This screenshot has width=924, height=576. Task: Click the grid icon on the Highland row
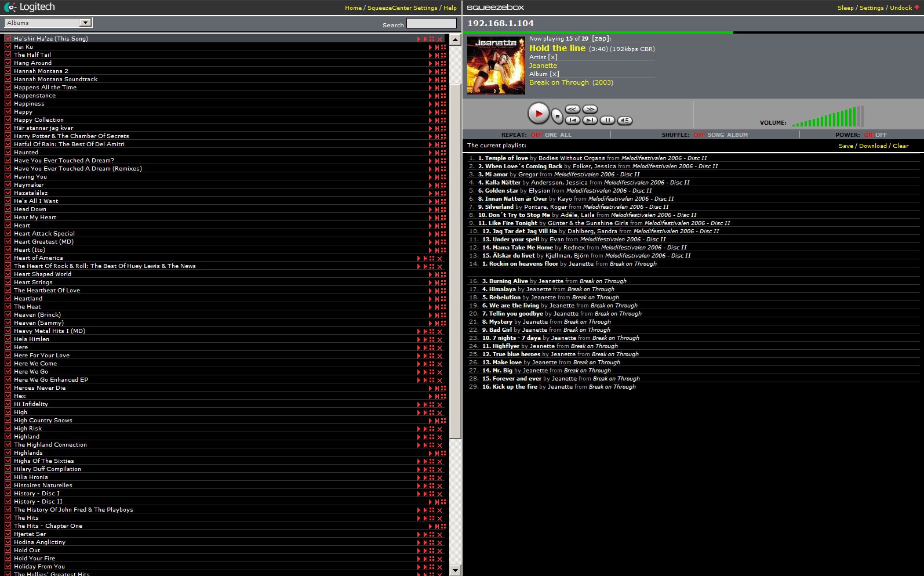point(432,437)
